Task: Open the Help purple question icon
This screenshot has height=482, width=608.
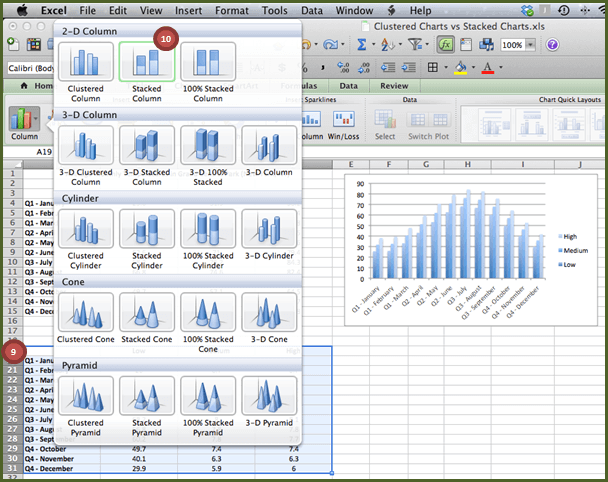Action: coord(552,45)
